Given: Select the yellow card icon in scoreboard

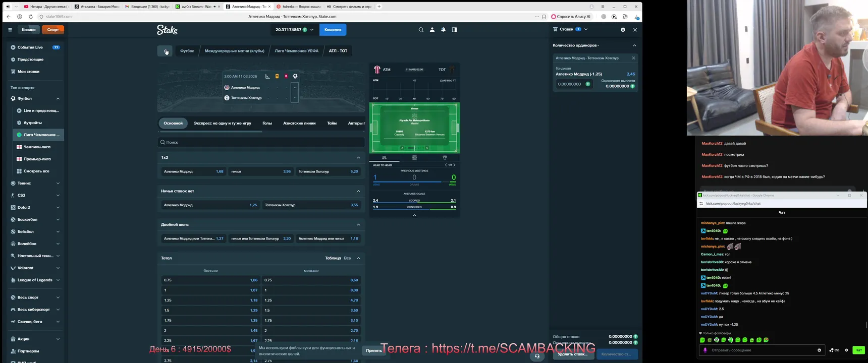Looking at the screenshot, I should click(x=277, y=76).
